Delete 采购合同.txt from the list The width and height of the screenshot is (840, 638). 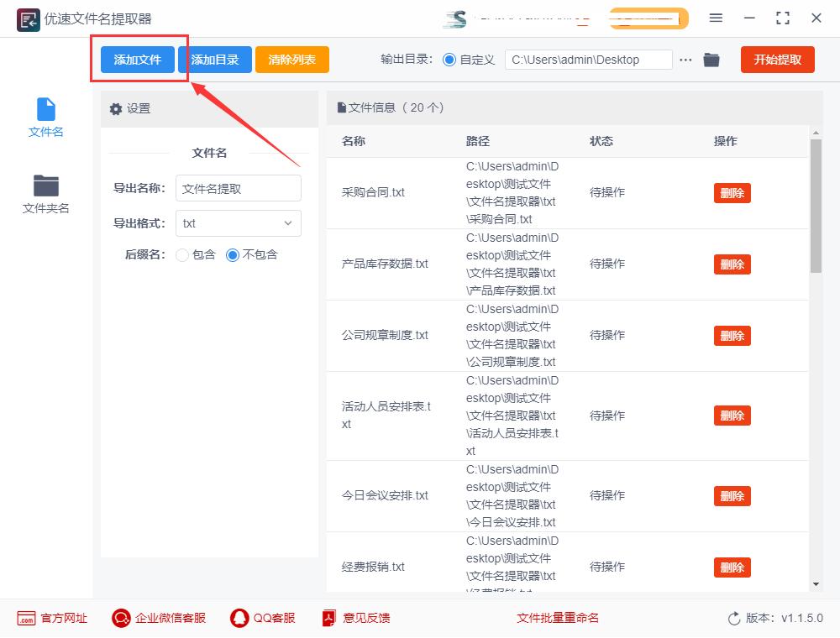pos(732,192)
